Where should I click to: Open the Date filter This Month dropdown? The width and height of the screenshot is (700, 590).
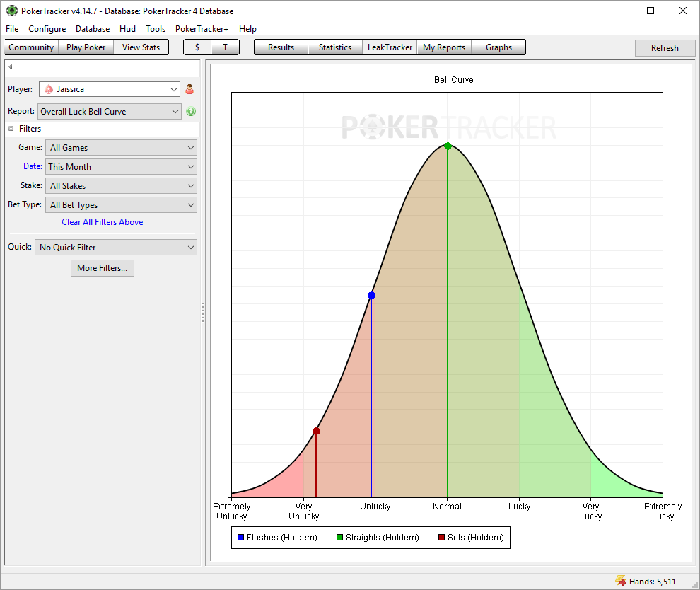(121, 167)
